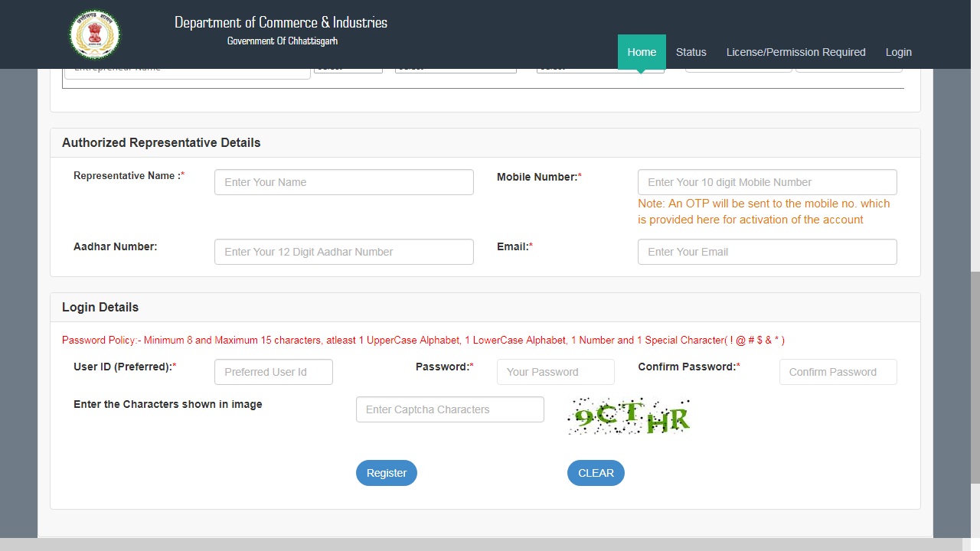The width and height of the screenshot is (980, 551).
Task: Click the Your Password input box
Action: (x=555, y=372)
